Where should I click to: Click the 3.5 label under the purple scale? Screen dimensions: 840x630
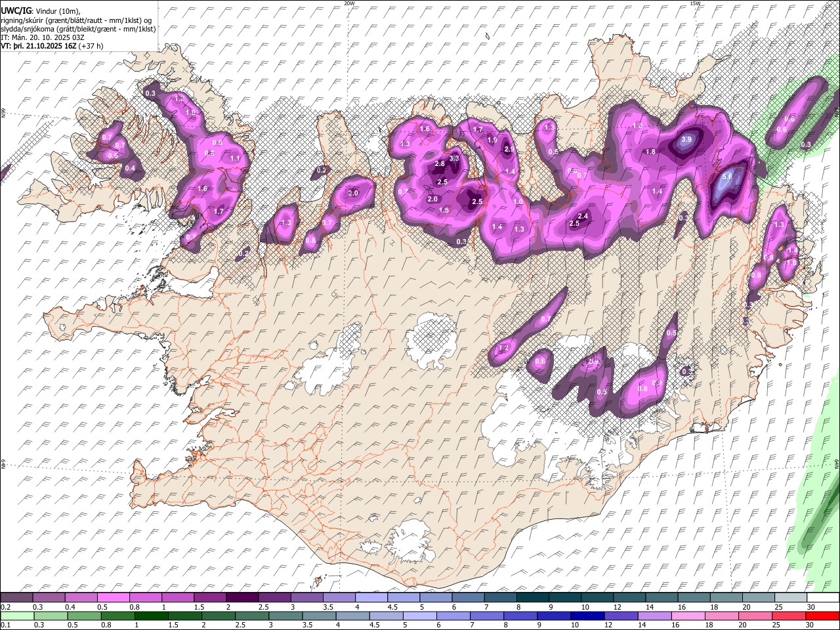click(x=327, y=607)
